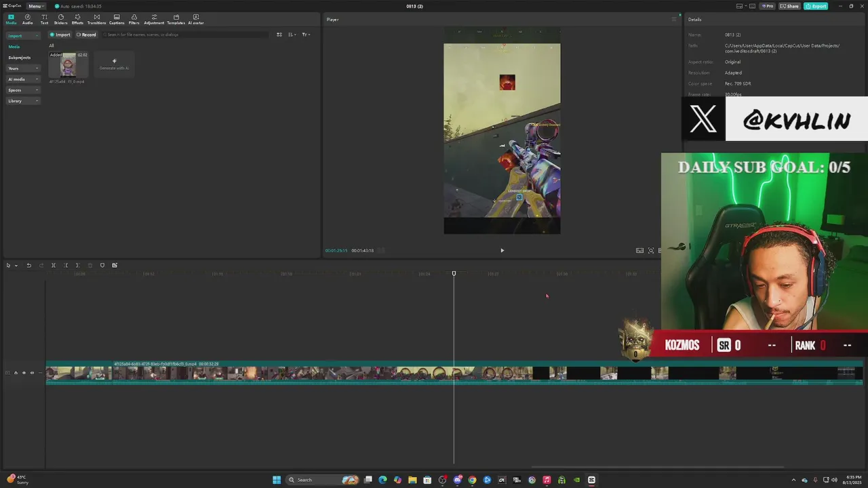Open the media view mode dropdown
This screenshot has width=868, height=488.
tap(306, 35)
